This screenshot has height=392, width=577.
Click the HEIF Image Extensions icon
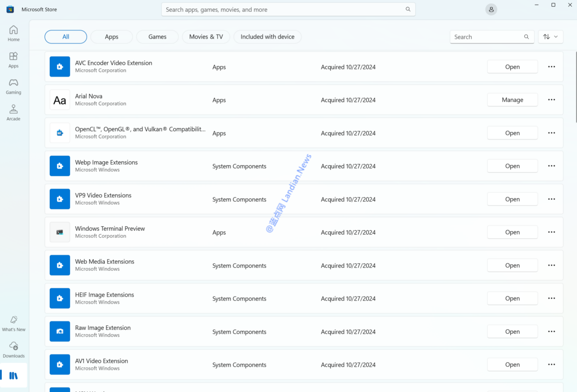pos(60,298)
